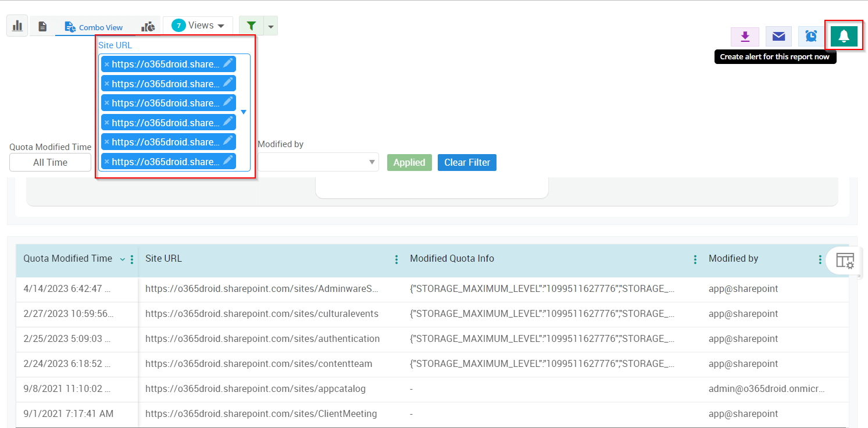Open the Views dropdown
Viewport: 868px width, 428px height.
tap(198, 26)
